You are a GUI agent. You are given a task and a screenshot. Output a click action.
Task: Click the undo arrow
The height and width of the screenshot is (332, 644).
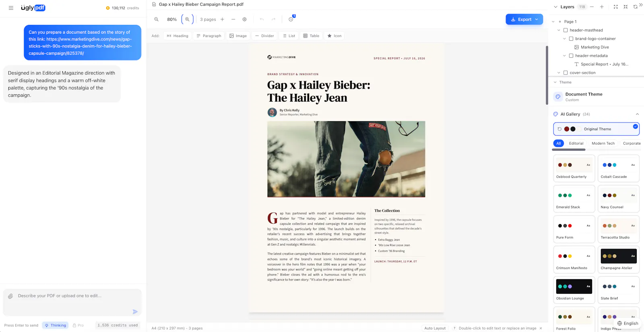coord(262,19)
